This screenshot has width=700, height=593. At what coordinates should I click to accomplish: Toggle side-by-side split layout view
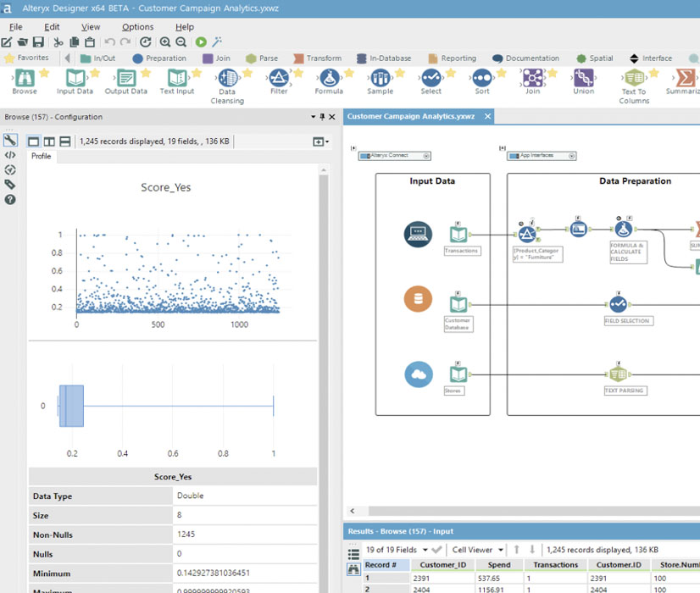[49, 141]
